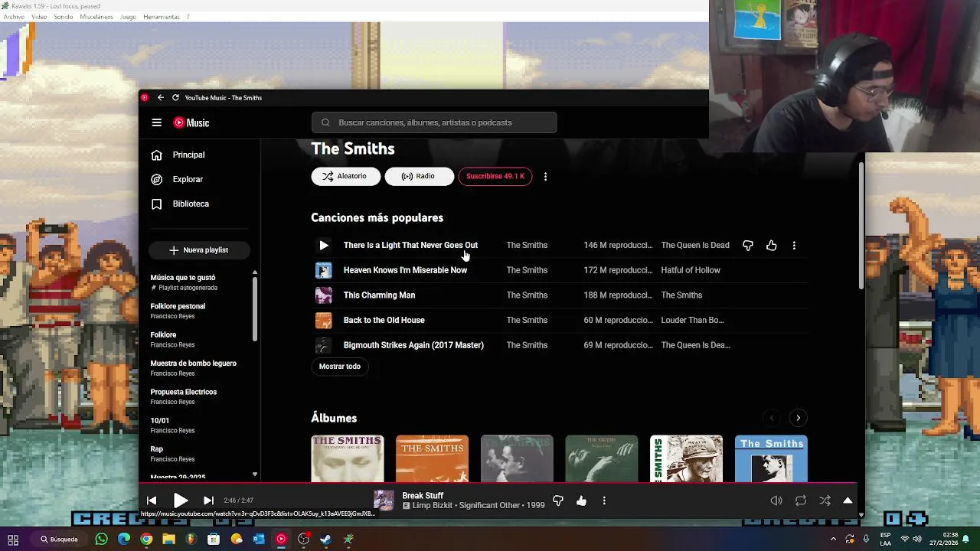Screen dimensions: 980x551
Task: Click the sidebar playlist list up arrow
Action: click(255, 272)
